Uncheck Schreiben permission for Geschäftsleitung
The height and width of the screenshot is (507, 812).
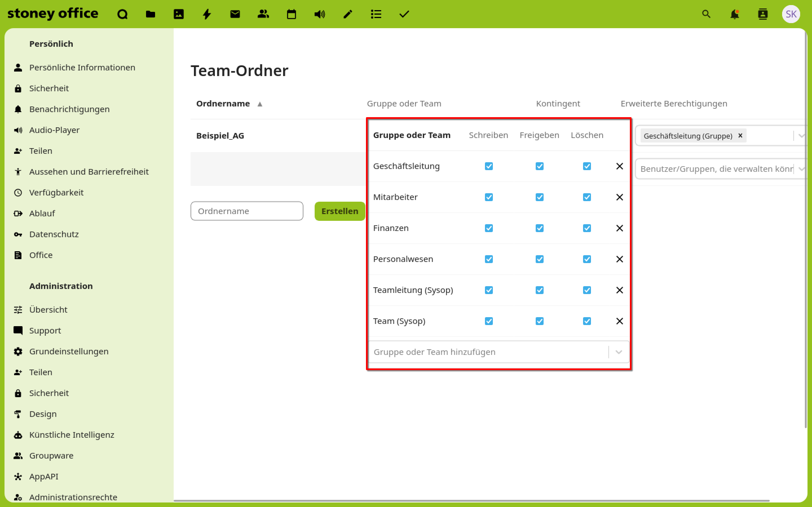(x=489, y=166)
